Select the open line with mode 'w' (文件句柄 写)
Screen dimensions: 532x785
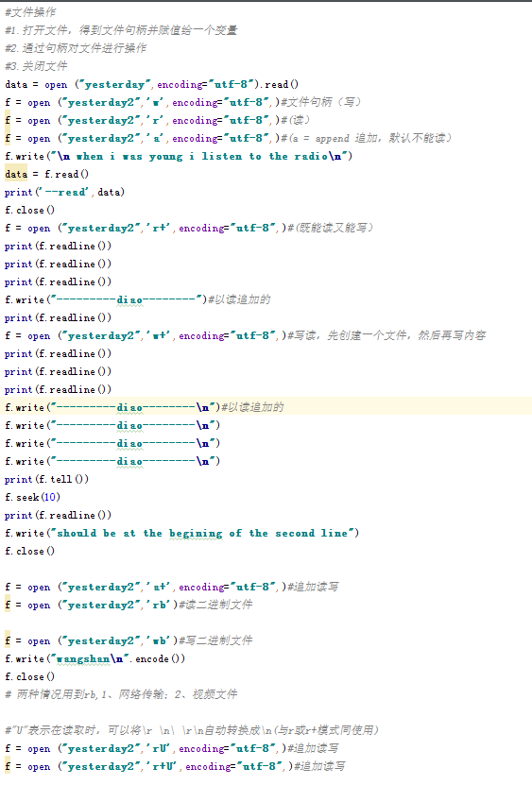182,102
